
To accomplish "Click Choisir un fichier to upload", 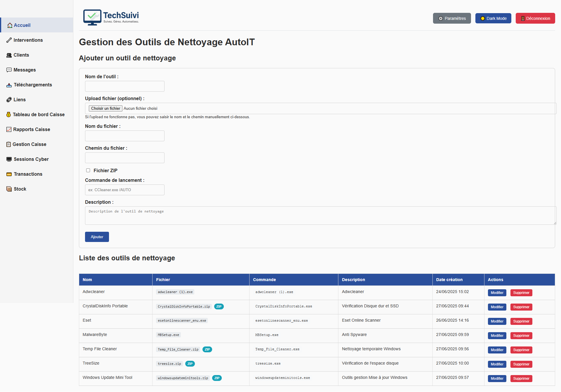I will click(x=105, y=108).
